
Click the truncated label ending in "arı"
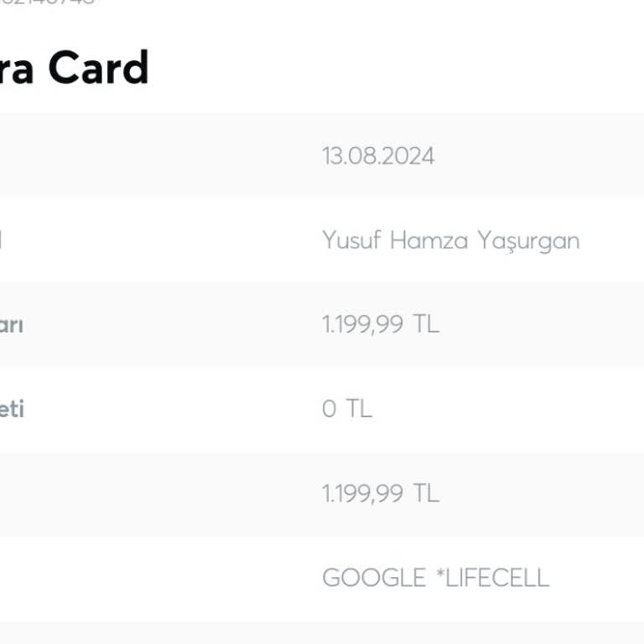11,325
